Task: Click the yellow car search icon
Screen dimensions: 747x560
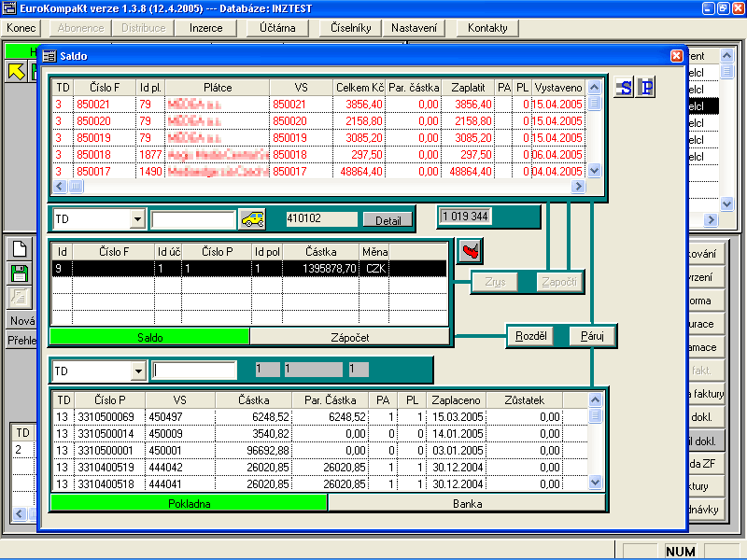Action: click(x=252, y=219)
